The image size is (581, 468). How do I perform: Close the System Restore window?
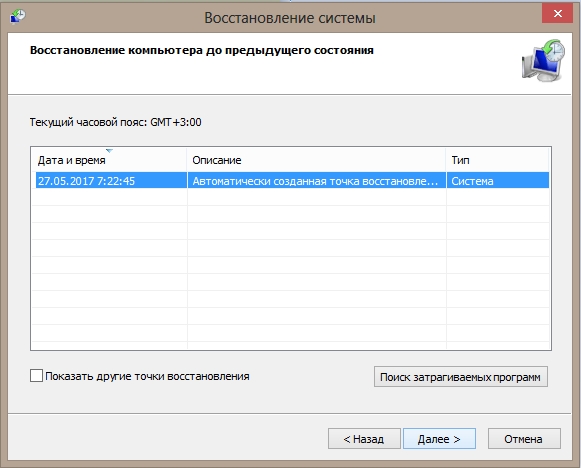[557, 14]
